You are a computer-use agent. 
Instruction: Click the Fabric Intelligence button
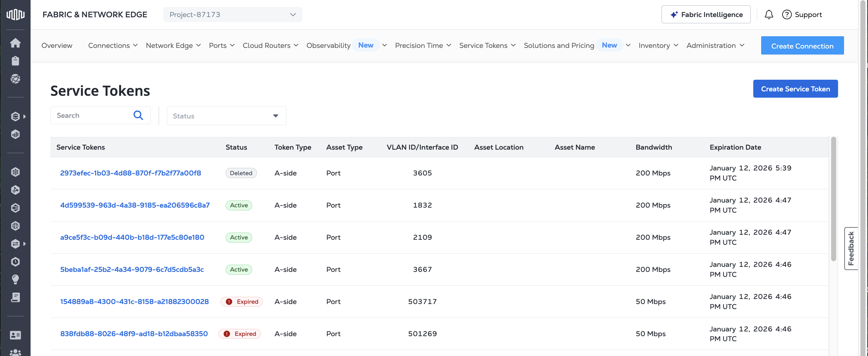[x=706, y=14]
